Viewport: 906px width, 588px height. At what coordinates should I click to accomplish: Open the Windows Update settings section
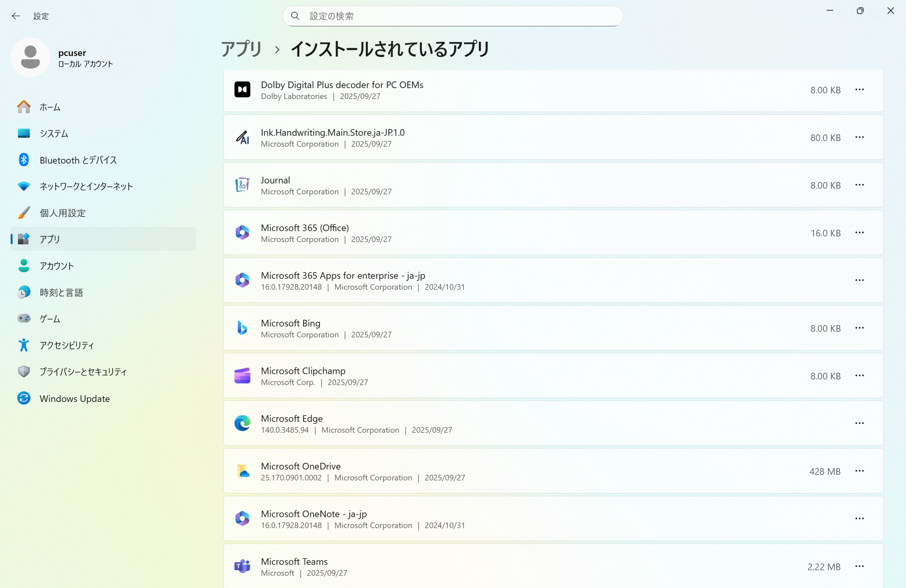(x=75, y=398)
